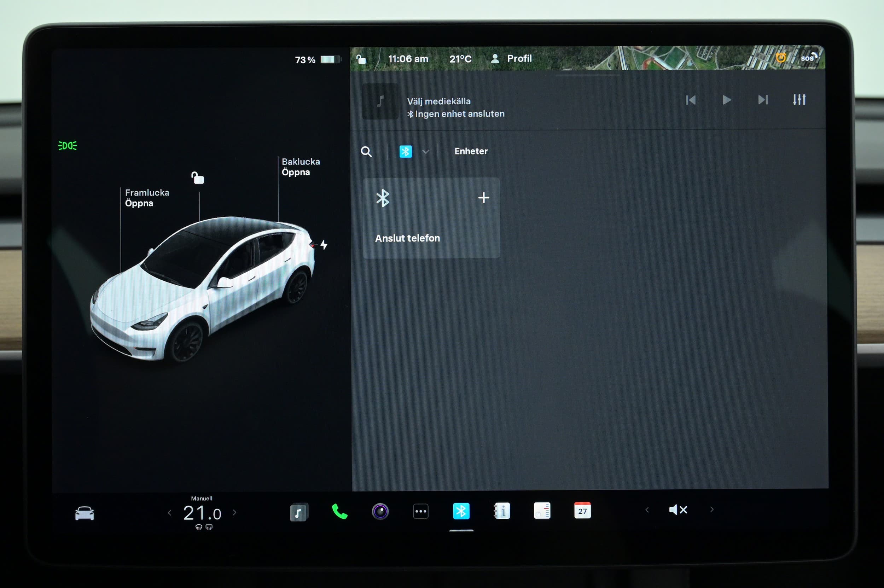Open the front trunk via Framlucka Öppna
The height and width of the screenshot is (588, 884).
tap(147, 198)
